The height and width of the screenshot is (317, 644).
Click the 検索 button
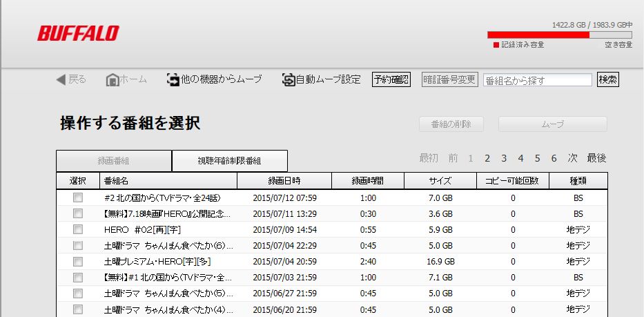click(x=608, y=79)
